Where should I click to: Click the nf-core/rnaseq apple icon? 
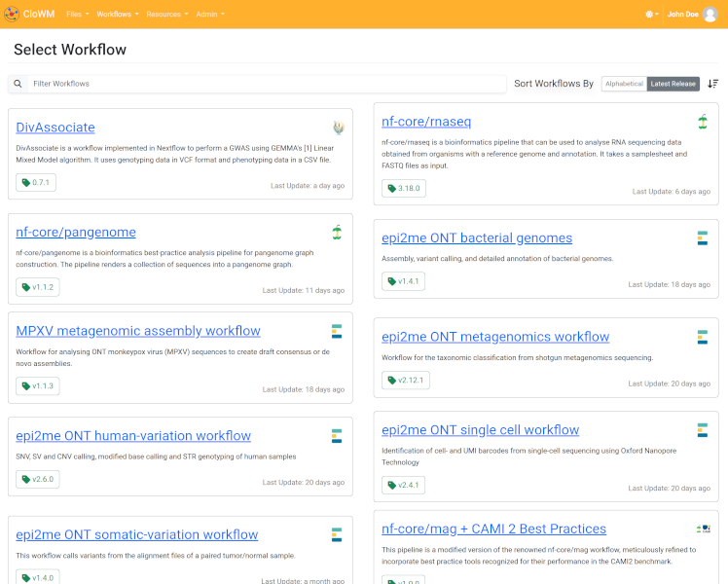pos(702,122)
